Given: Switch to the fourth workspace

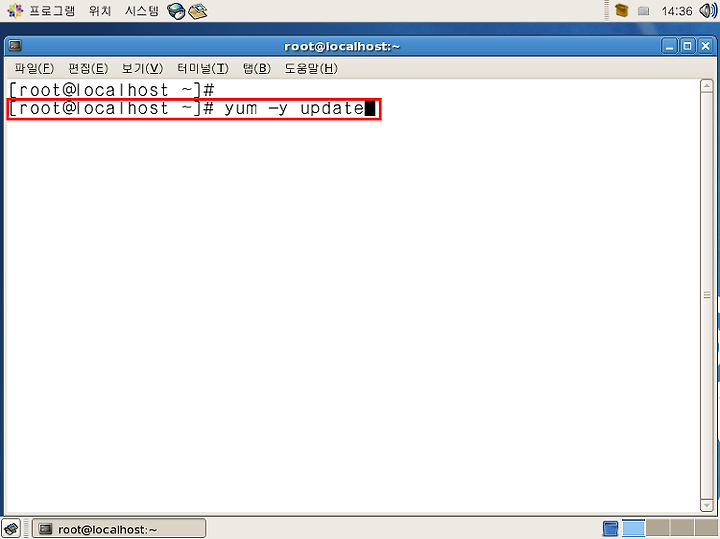Looking at the screenshot, I should tap(706, 528).
